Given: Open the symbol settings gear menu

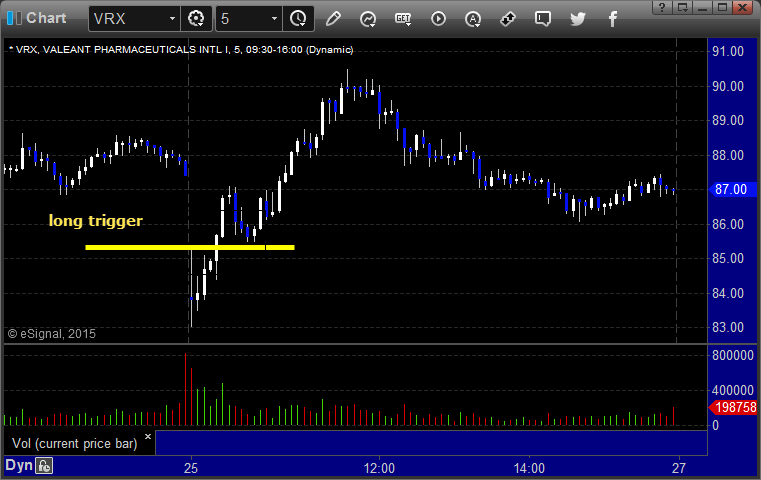Looking at the screenshot, I should [196, 19].
